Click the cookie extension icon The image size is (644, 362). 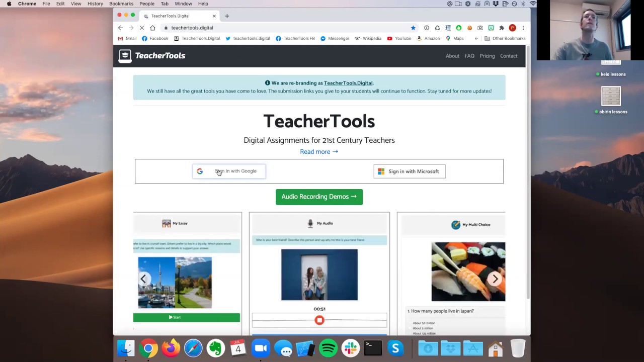[469, 28]
